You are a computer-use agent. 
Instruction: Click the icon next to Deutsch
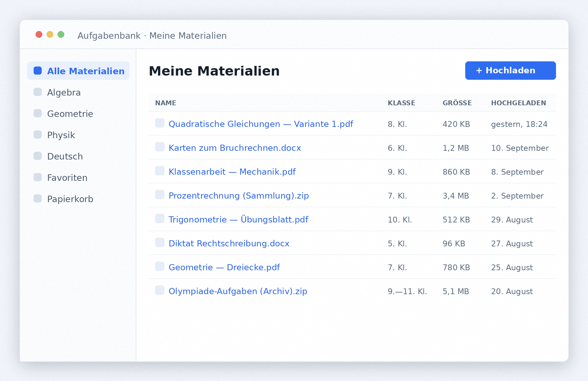pyautogui.click(x=38, y=156)
